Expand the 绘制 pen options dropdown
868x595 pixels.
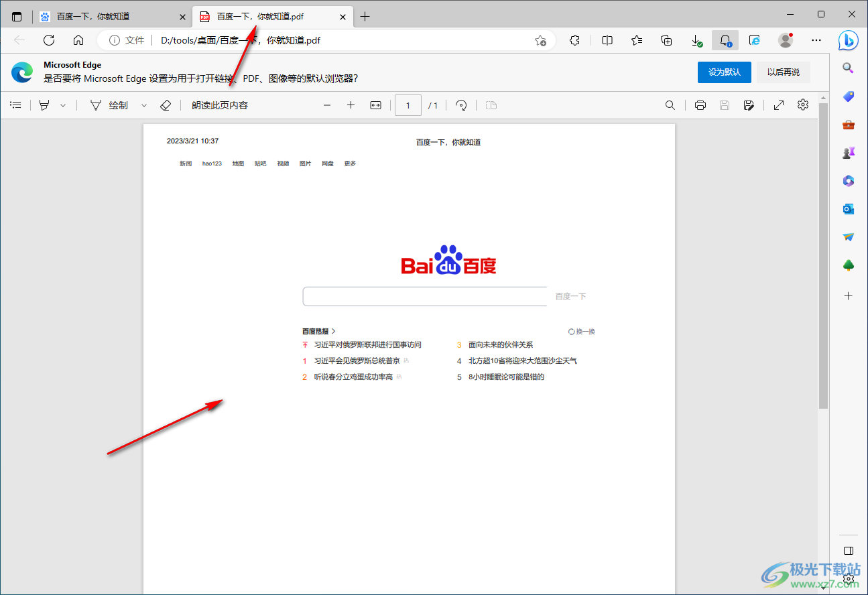click(x=144, y=105)
